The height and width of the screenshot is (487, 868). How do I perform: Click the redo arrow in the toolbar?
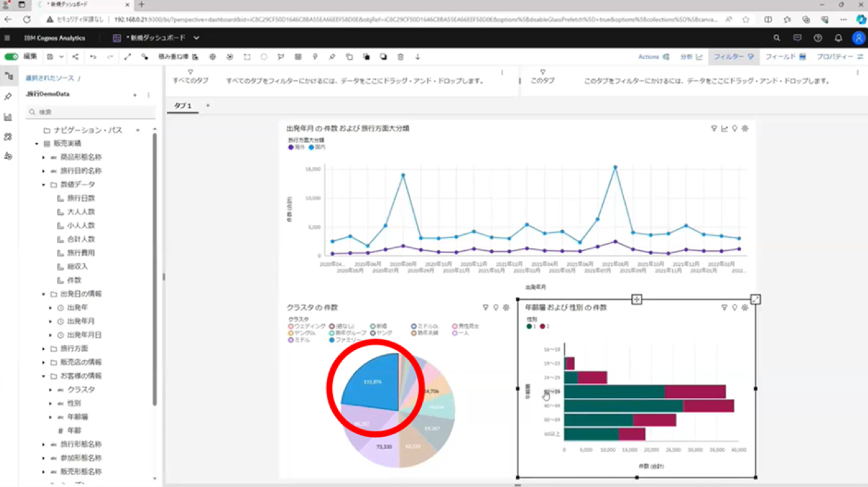pyautogui.click(x=110, y=57)
